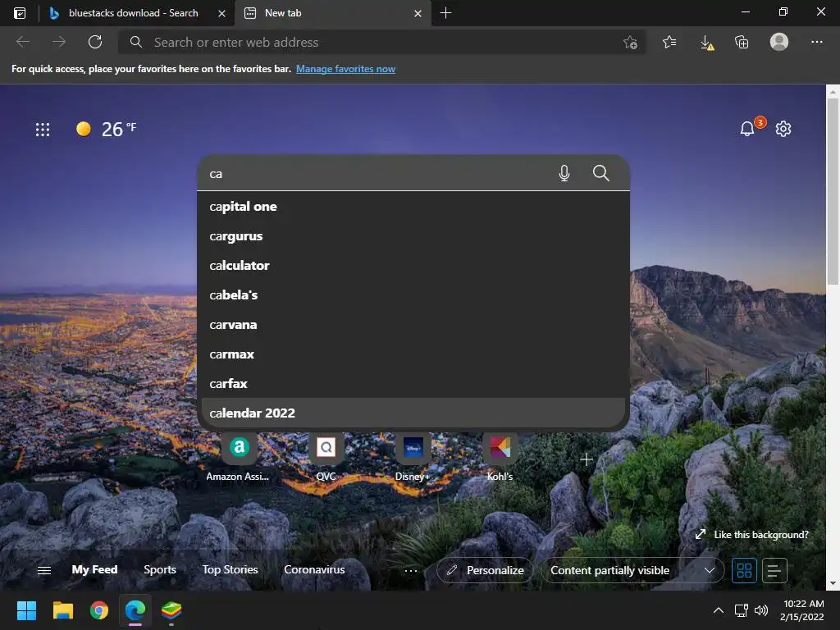840x630 pixels.
Task: Switch to grid feed layout
Action: coord(744,571)
